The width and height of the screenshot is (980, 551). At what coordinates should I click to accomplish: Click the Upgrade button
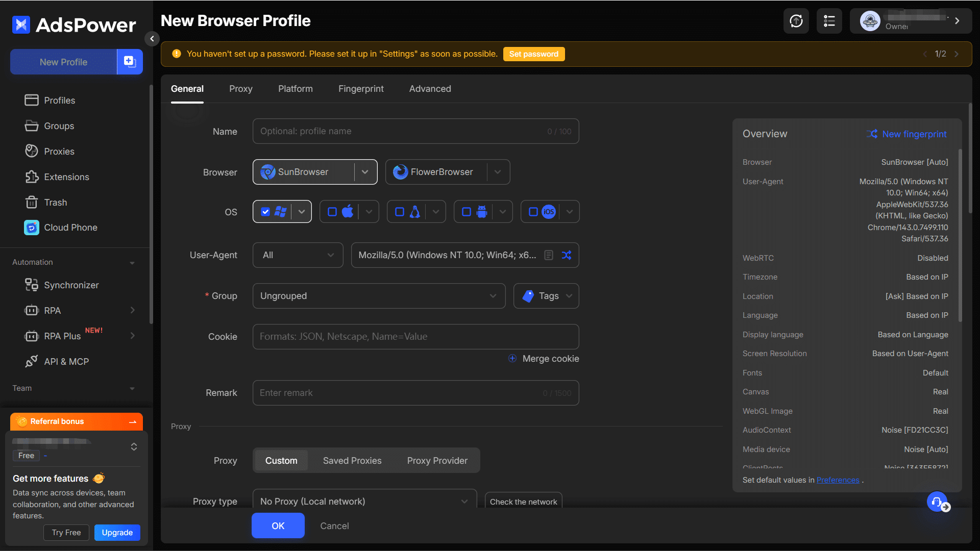click(x=117, y=533)
